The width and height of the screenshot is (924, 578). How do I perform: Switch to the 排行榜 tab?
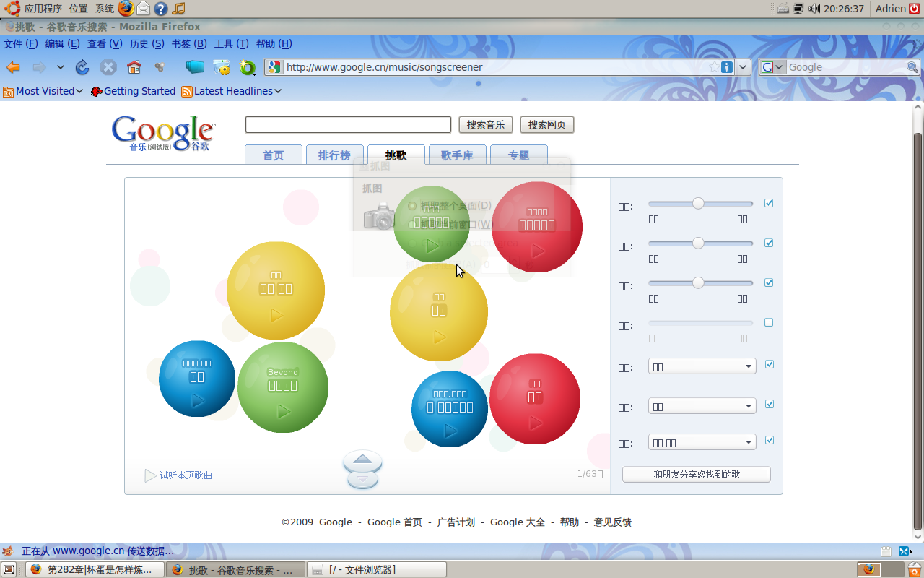click(334, 155)
